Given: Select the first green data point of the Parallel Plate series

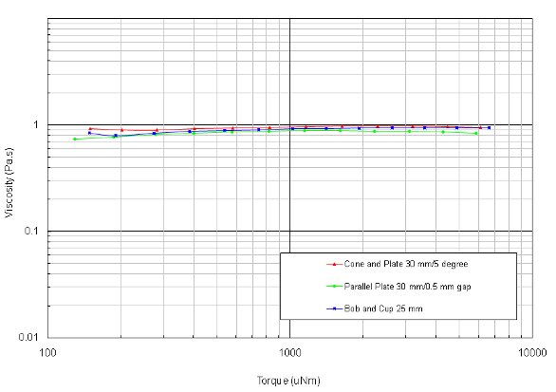Looking at the screenshot, I should (75, 140).
